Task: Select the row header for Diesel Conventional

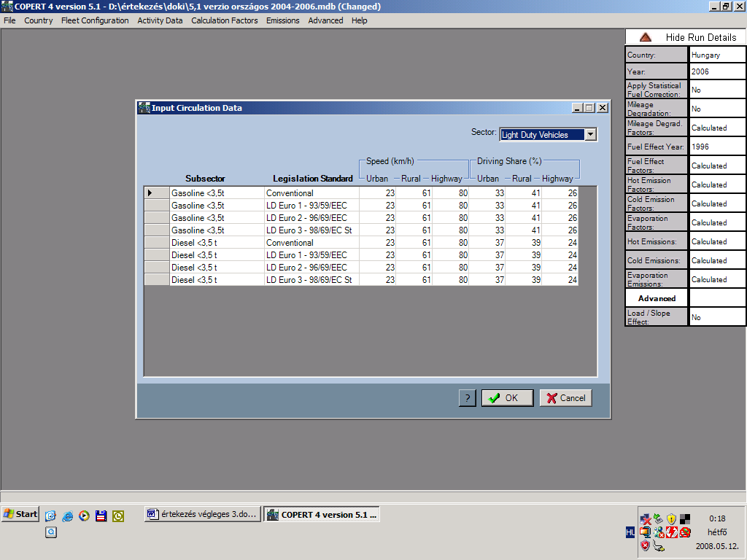Action: coord(157,242)
